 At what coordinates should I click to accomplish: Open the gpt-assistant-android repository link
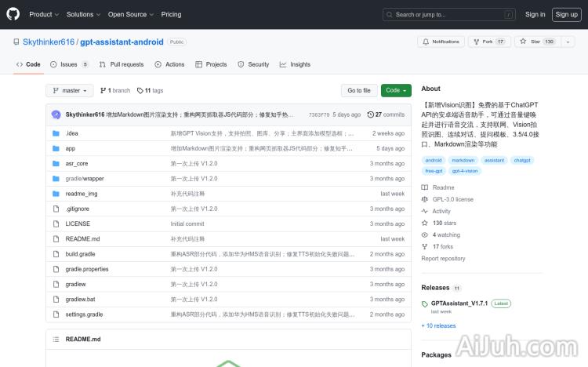coord(122,42)
